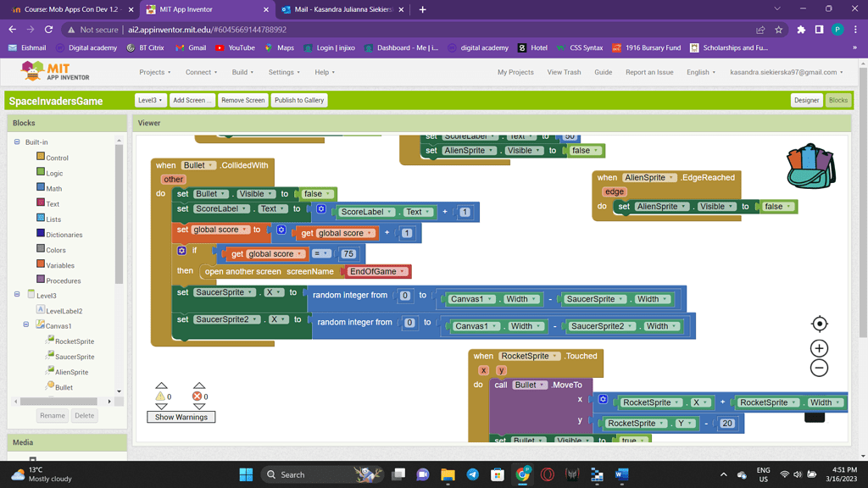Zoom in with the plus button
868x488 pixels.
tap(819, 348)
